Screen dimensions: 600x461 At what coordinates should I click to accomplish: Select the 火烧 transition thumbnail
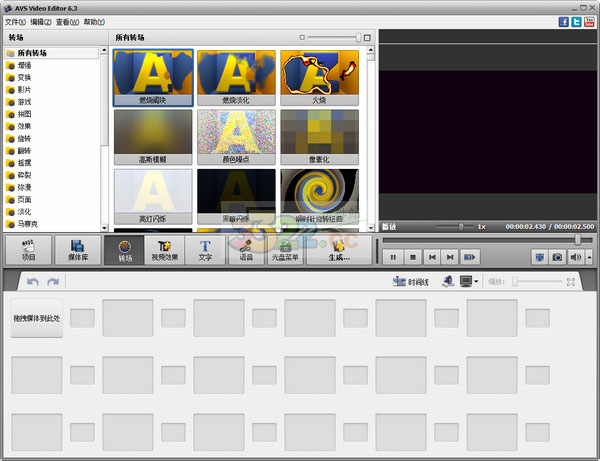320,78
